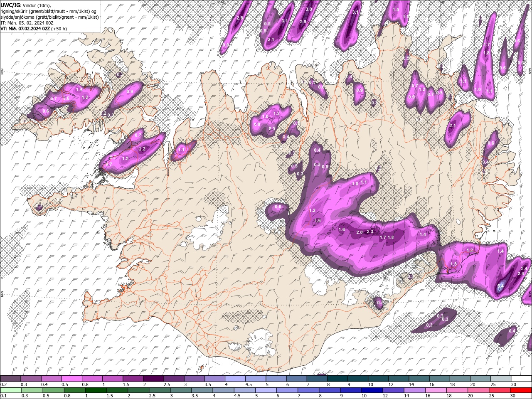Click the "2.0" snowfall value on the map
Viewport: 532px width, 399px height.
coord(360,233)
